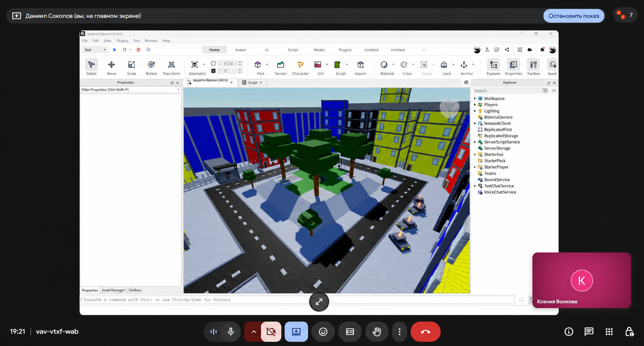Open more options in call bar

click(x=399, y=332)
